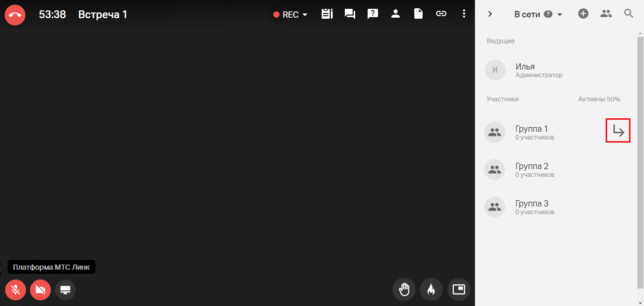Screen dimensions: 644x306
Task: Send fire reaction icon
Action: click(x=431, y=289)
